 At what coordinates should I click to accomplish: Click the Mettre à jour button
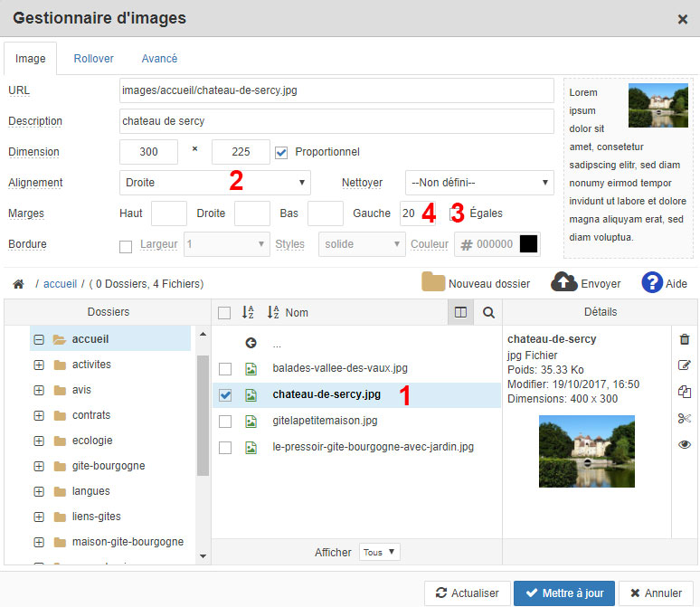click(564, 593)
